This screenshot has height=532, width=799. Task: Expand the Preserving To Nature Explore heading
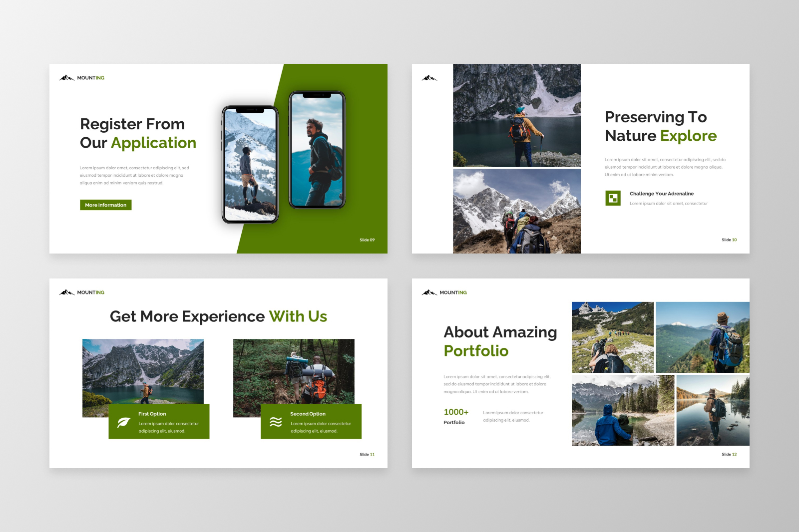[x=660, y=126]
